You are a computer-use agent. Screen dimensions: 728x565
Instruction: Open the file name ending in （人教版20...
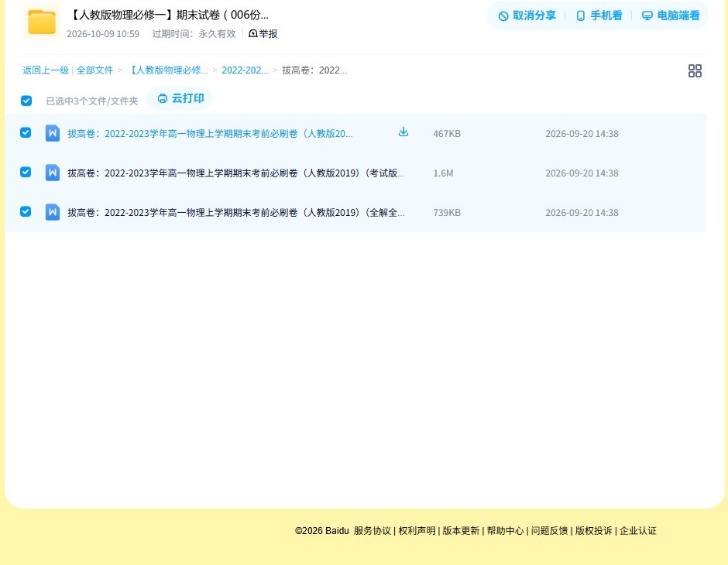[x=210, y=134]
